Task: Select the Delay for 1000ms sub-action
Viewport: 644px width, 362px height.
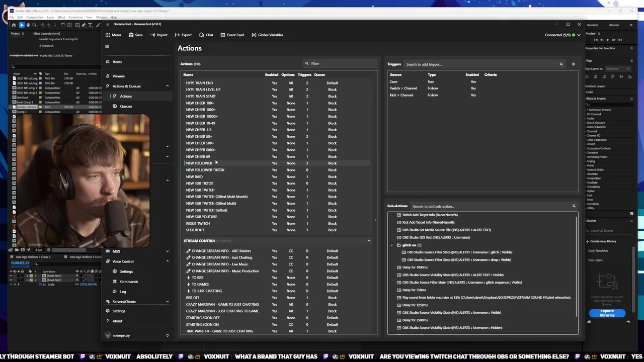Action: 415,267
